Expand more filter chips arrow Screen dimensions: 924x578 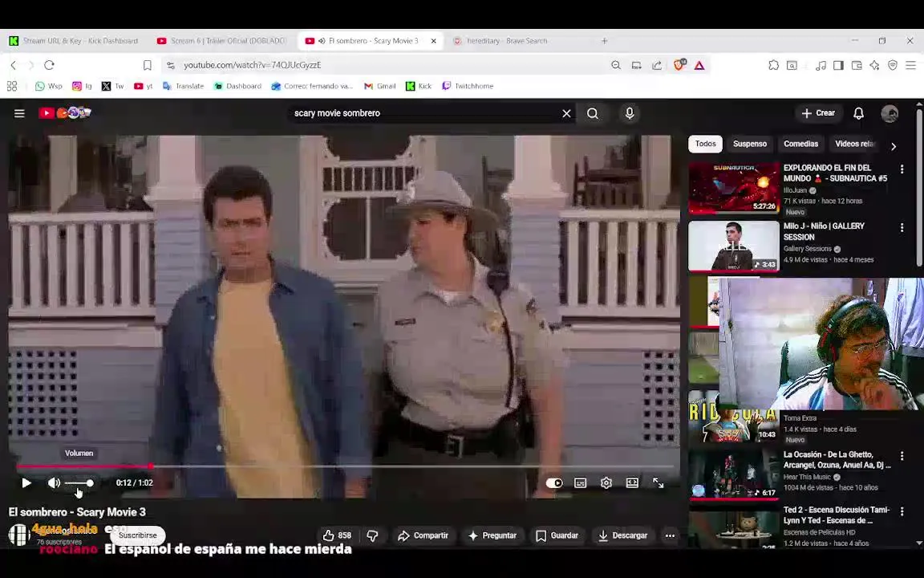(894, 146)
